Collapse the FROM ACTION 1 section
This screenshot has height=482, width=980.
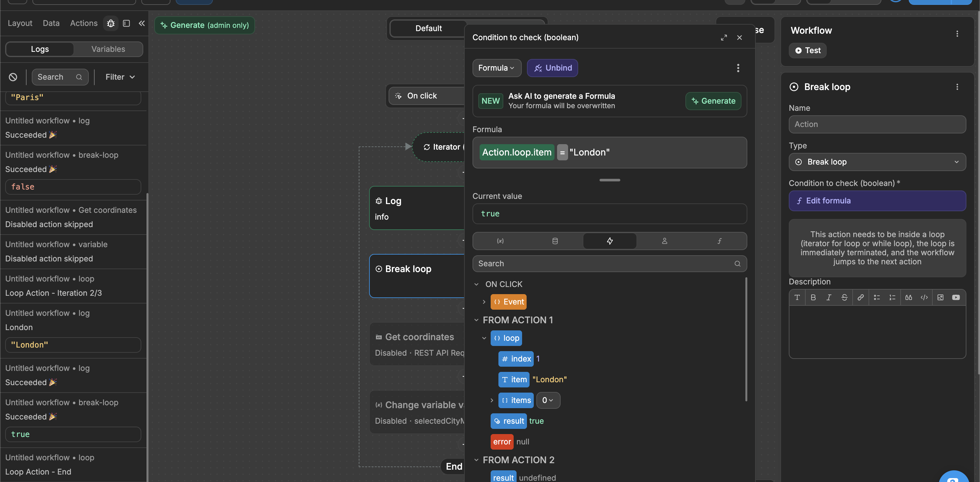pos(476,320)
